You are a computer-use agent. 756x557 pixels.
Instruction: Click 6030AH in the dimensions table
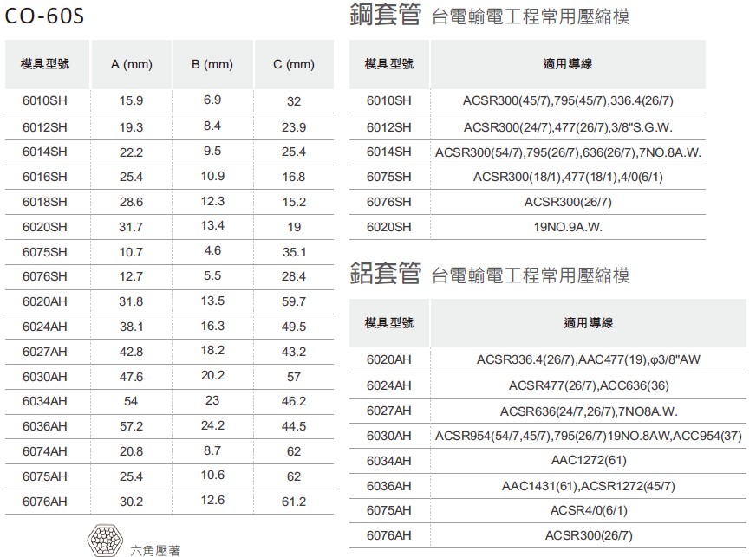45,377
